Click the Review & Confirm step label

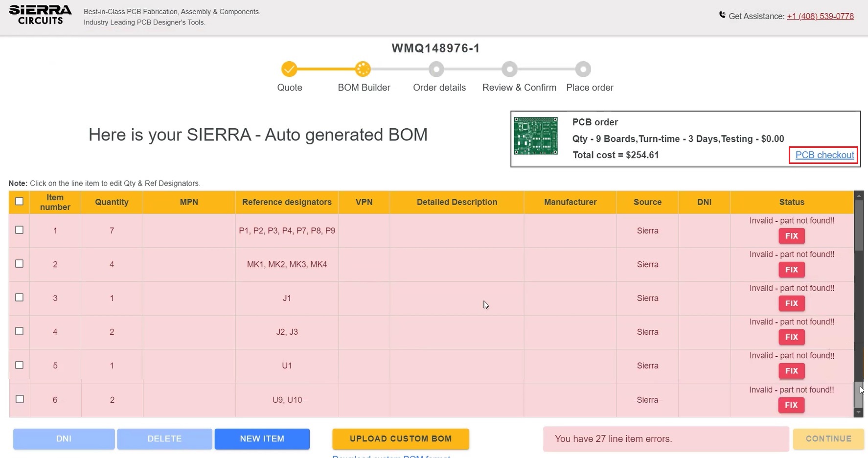pos(519,88)
